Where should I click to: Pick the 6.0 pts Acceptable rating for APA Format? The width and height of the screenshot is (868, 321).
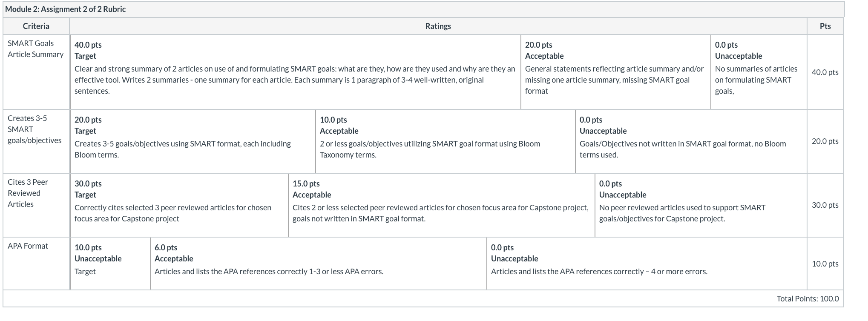(x=318, y=264)
